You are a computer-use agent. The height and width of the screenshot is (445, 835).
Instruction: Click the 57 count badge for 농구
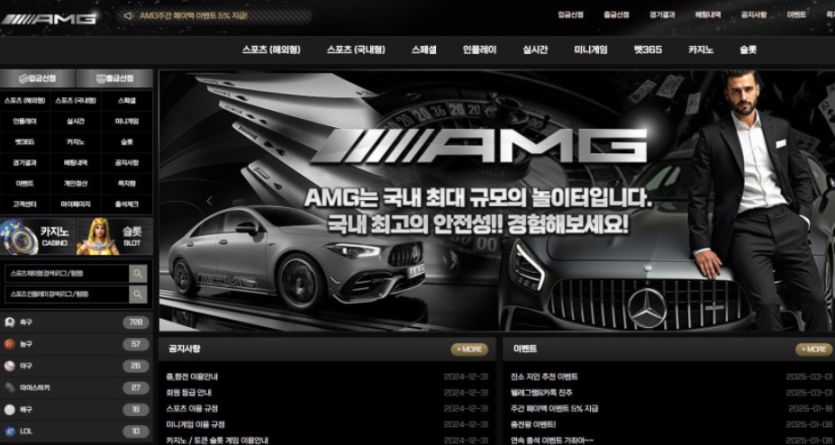(136, 344)
